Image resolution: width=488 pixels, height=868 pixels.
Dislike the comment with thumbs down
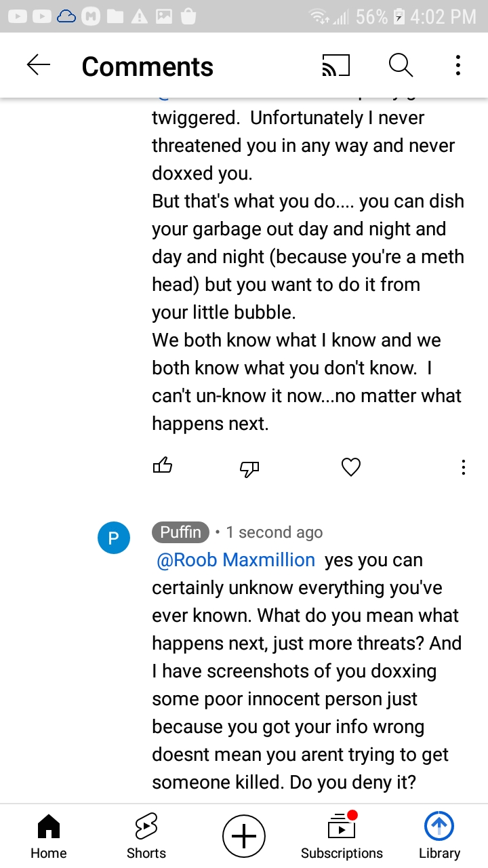(x=249, y=468)
